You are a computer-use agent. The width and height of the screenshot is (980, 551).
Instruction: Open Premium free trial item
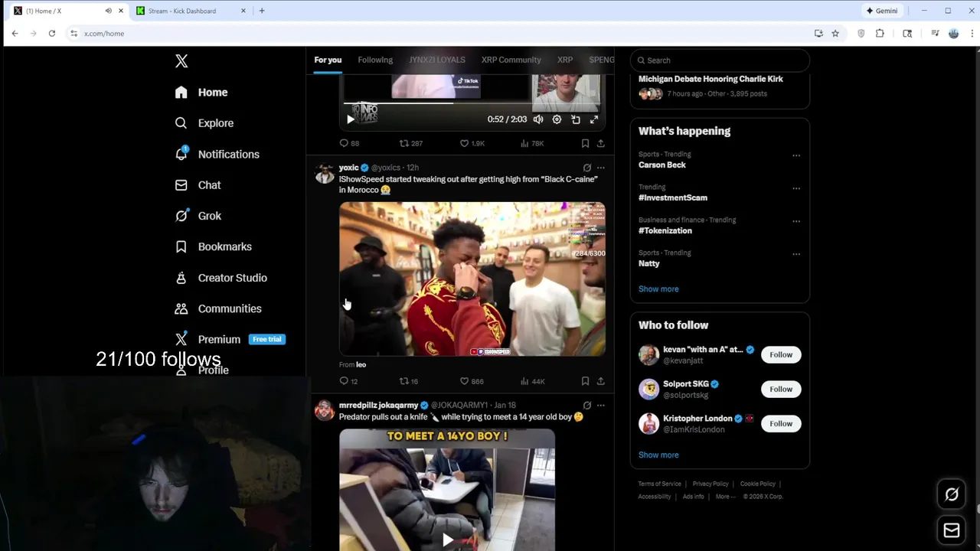click(230, 339)
